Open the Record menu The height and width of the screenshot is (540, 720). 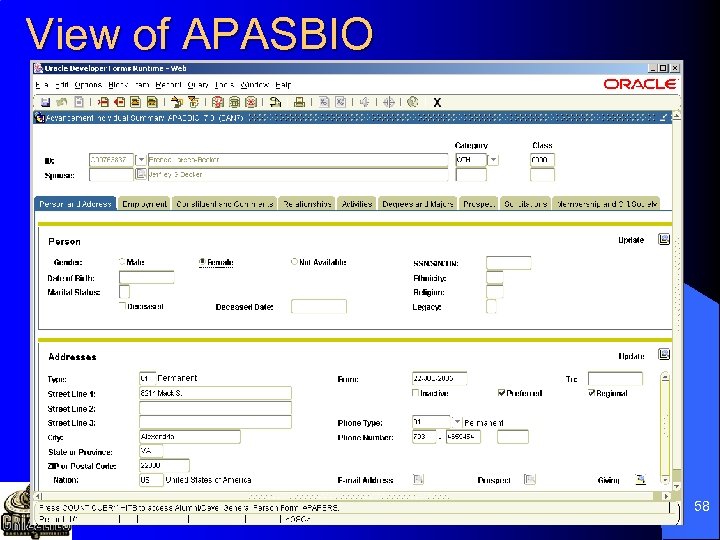click(x=168, y=84)
